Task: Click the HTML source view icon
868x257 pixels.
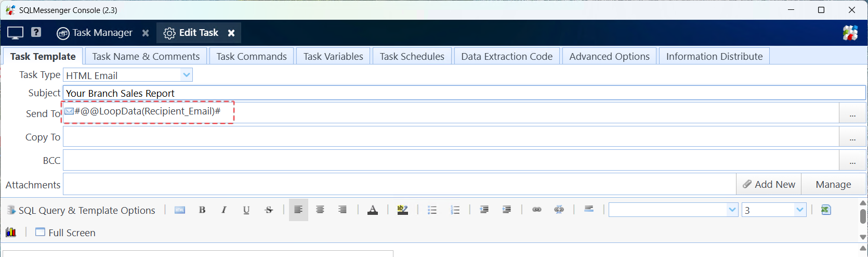Action: (x=180, y=210)
